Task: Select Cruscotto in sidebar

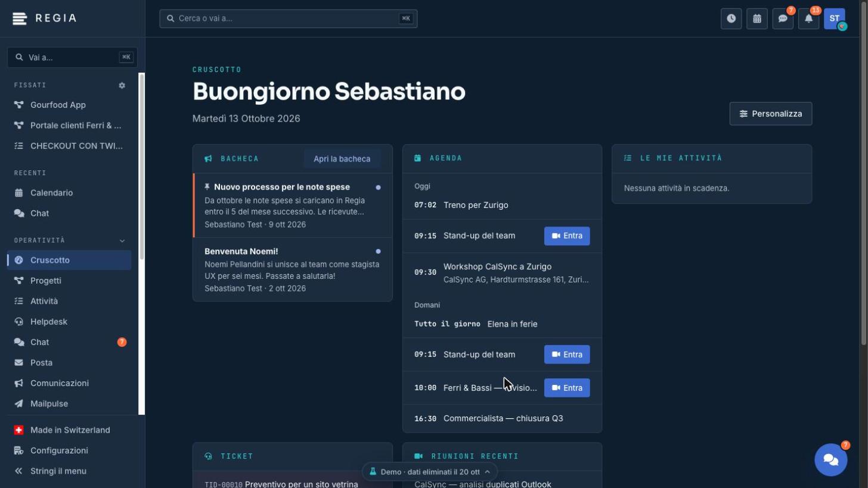Action: pos(69,260)
